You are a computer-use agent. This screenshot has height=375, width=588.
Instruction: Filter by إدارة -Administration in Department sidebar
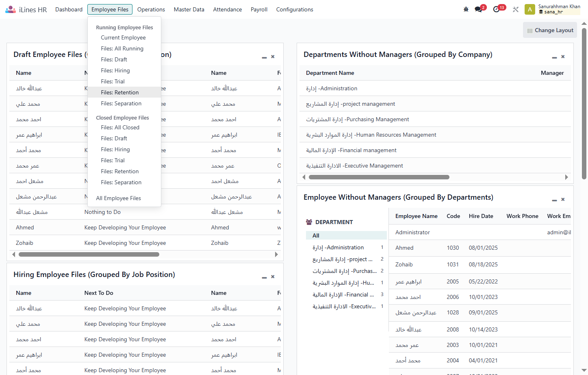point(346,247)
